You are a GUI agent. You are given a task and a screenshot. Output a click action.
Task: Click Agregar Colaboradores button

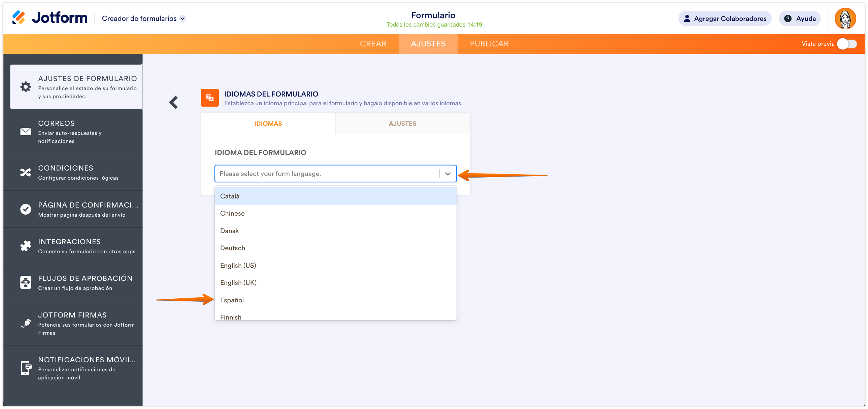pos(725,18)
